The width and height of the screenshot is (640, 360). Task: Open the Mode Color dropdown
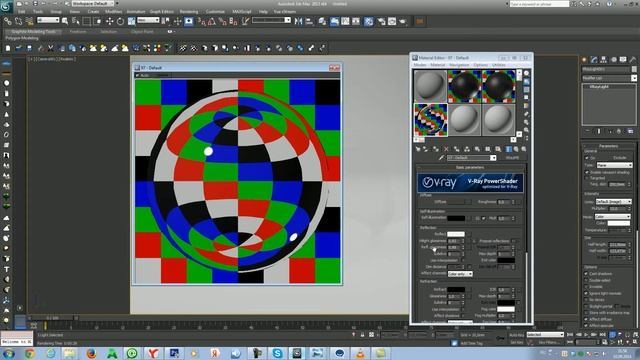pyautogui.click(x=613, y=217)
